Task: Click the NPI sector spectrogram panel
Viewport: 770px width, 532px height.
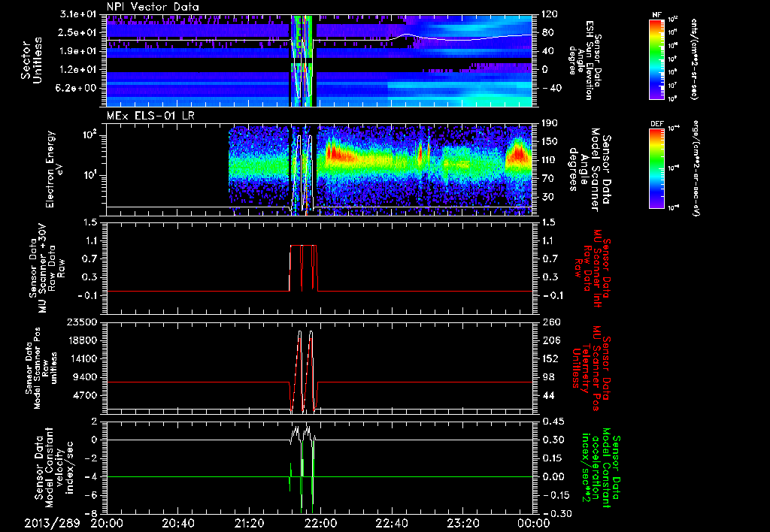Action: 319,60
